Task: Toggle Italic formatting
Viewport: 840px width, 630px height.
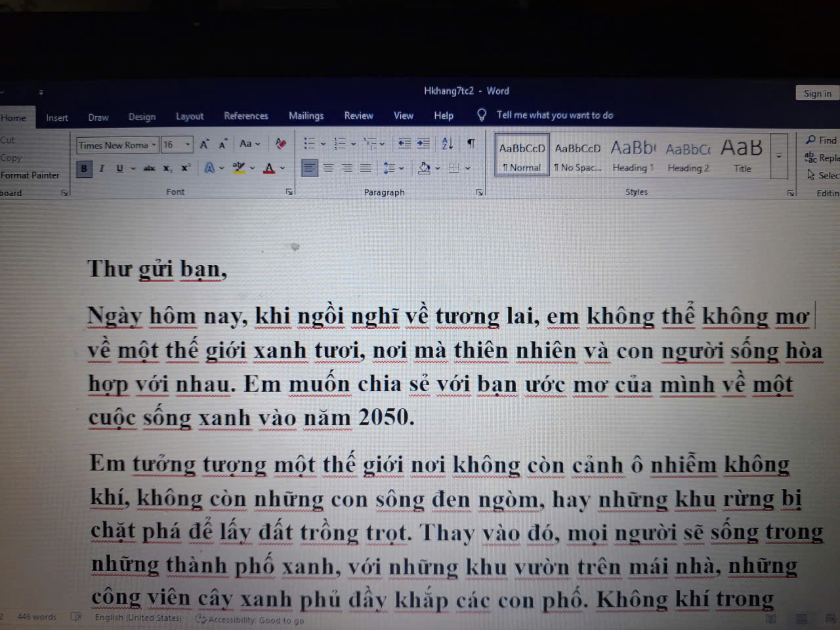Action: point(102,169)
